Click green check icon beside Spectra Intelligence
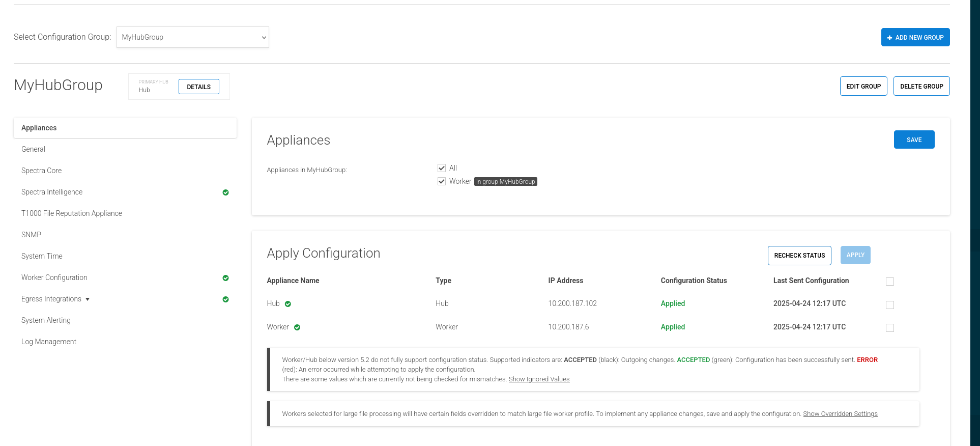980x446 pixels. (x=225, y=192)
